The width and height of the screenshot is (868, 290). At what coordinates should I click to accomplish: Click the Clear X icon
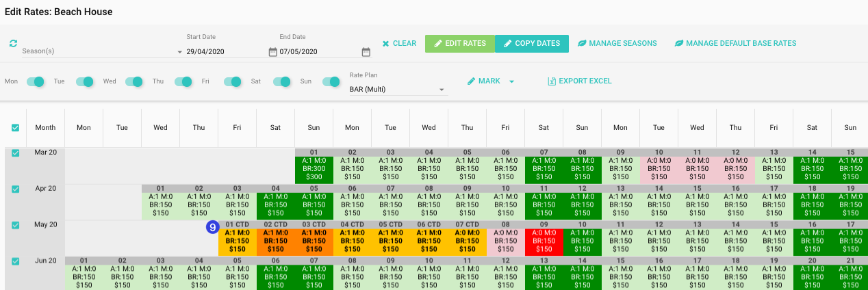(385, 44)
